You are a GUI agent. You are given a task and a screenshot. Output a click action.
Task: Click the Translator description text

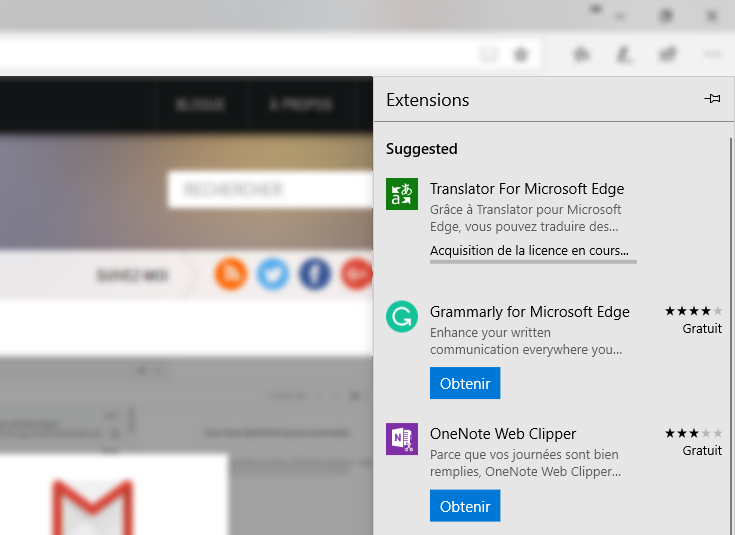point(525,218)
